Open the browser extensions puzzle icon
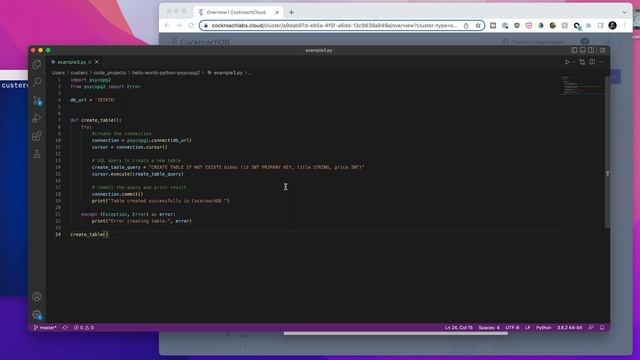 pos(588,25)
